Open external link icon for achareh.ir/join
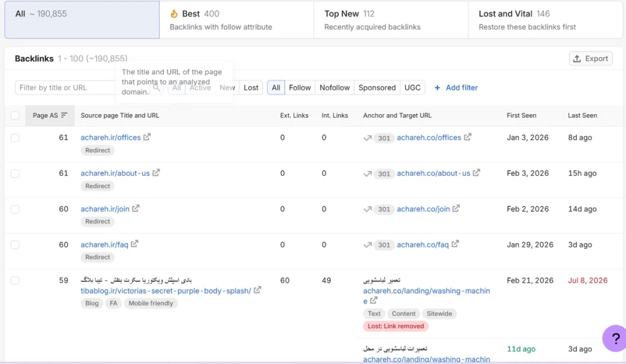Image resolution: width=626 pixels, height=364 pixels. (x=136, y=208)
